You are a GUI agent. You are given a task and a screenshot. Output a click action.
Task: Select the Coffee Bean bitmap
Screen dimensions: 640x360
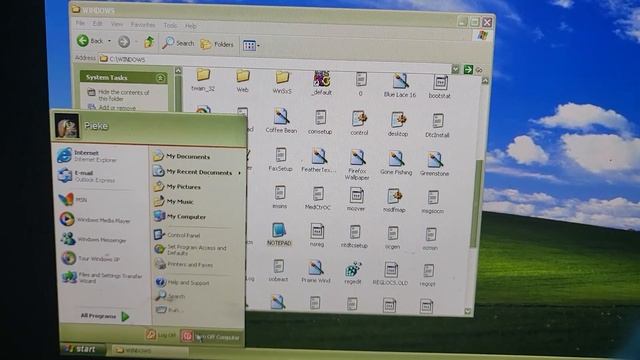281,120
